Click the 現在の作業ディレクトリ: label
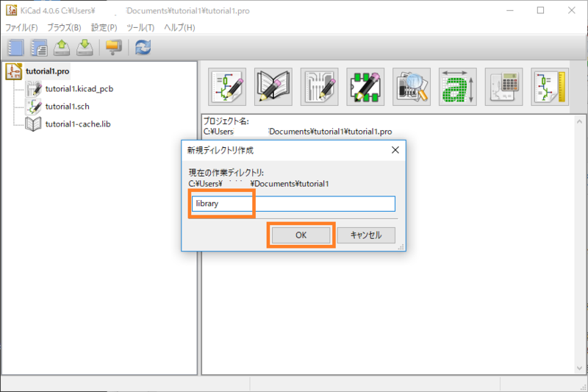Screen dimensions: 588x392 pyautogui.click(x=226, y=173)
